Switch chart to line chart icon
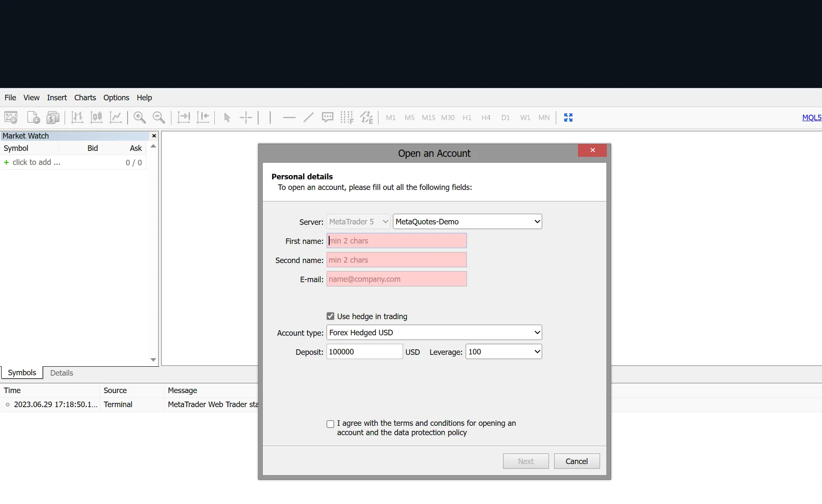This screenshot has height=504, width=822. pos(116,117)
